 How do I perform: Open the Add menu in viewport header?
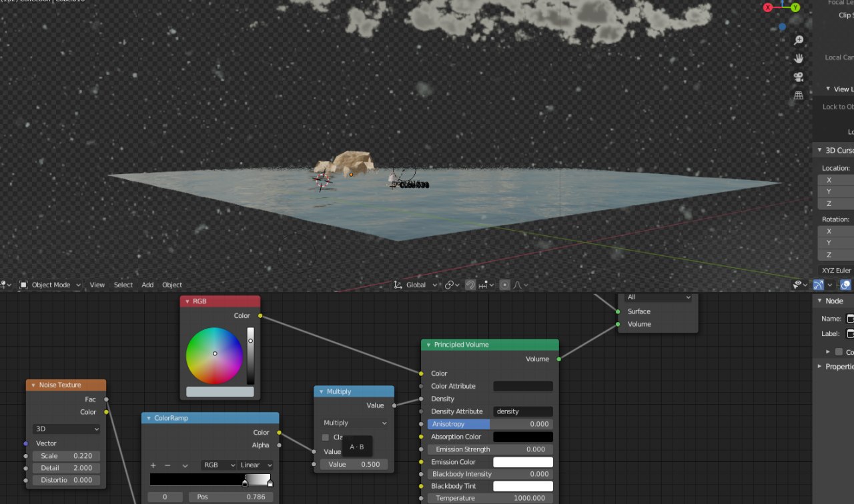click(x=147, y=285)
